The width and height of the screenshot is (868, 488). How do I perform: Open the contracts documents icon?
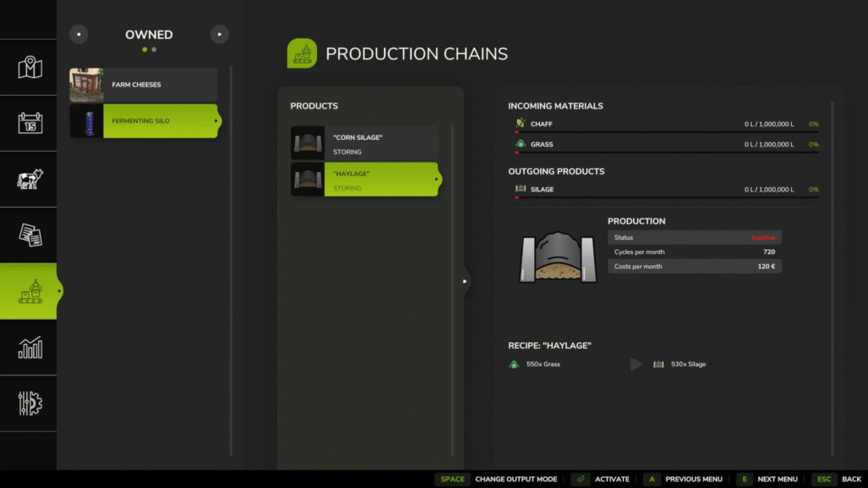tap(30, 235)
